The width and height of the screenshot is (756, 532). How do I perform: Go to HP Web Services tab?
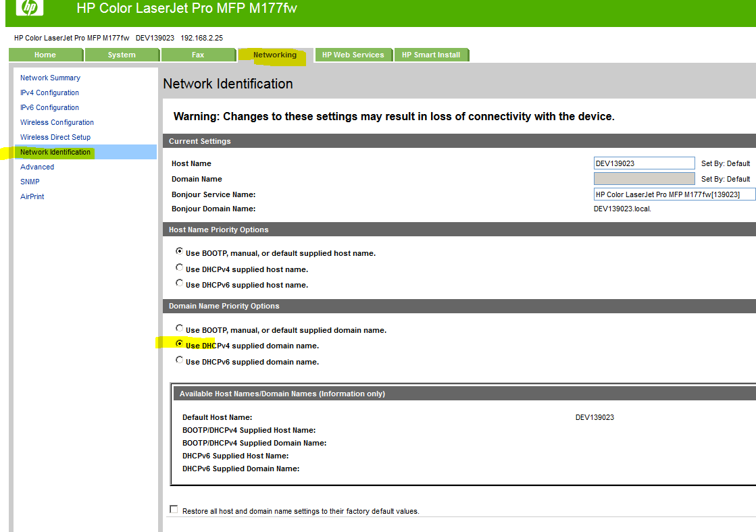tap(353, 55)
